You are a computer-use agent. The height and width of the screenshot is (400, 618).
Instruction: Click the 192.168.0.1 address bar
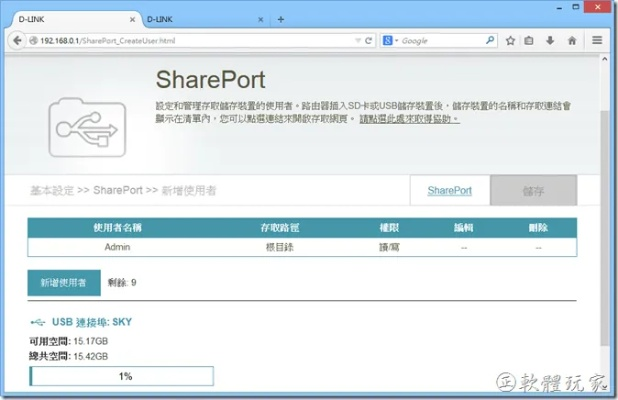(x=197, y=41)
